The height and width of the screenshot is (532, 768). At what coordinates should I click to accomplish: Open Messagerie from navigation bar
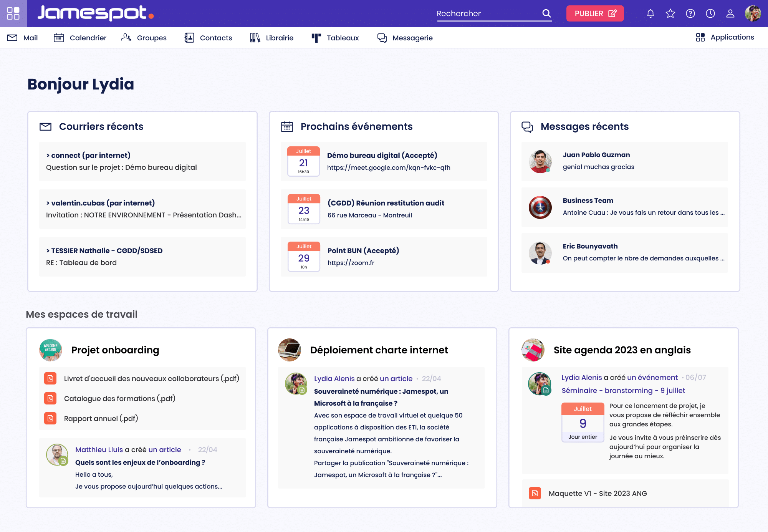pyautogui.click(x=405, y=38)
